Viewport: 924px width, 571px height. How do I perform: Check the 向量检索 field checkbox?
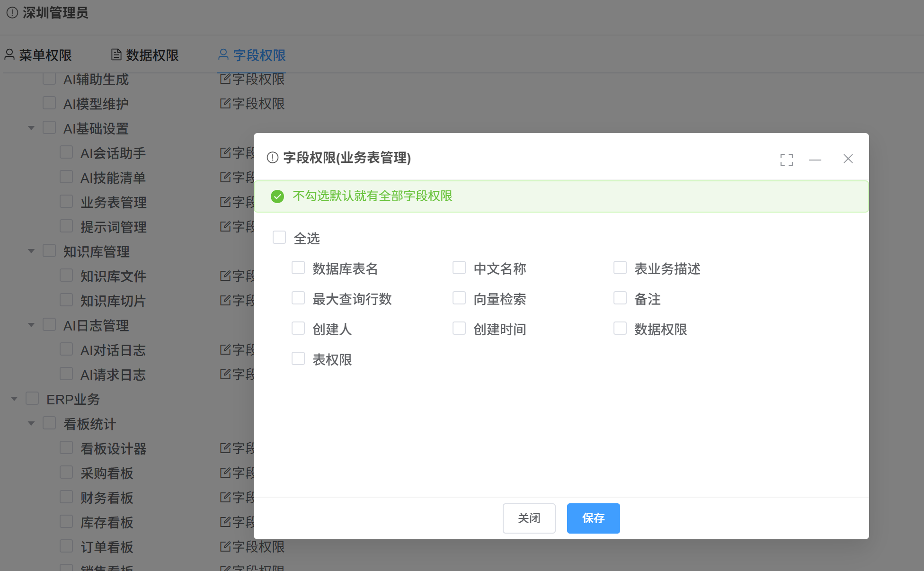click(x=459, y=298)
